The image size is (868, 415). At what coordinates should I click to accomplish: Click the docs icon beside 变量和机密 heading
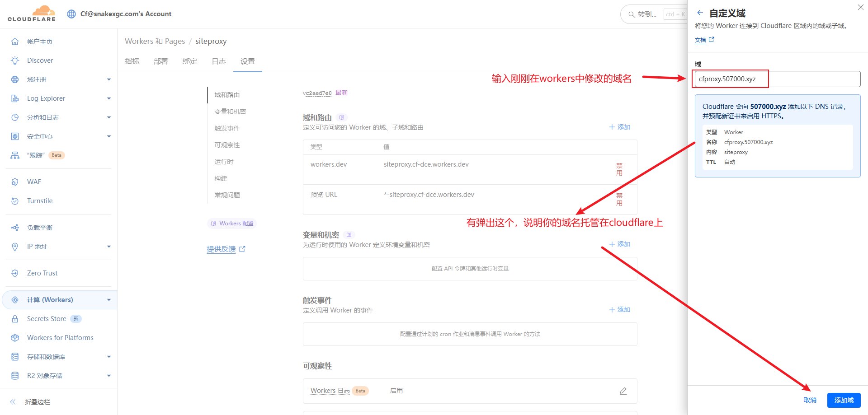coord(349,235)
